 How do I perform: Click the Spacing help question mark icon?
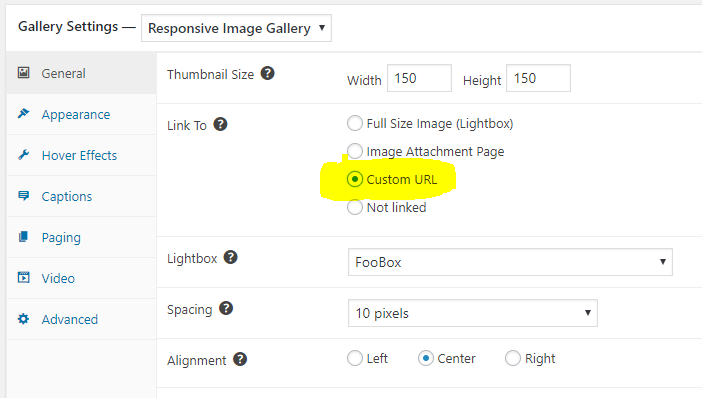(226, 308)
